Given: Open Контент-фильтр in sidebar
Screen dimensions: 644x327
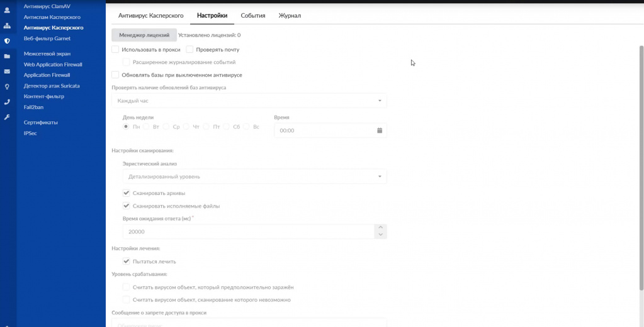Looking at the screenshot, I should 44,96.
